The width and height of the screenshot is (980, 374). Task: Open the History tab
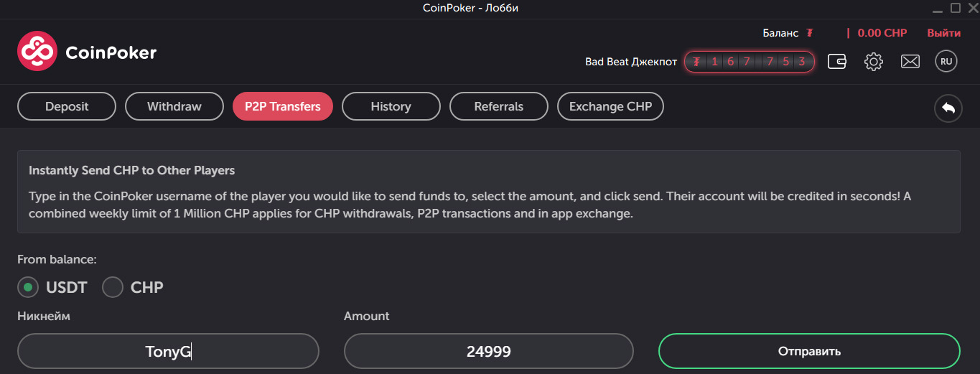tap(391, 106)
